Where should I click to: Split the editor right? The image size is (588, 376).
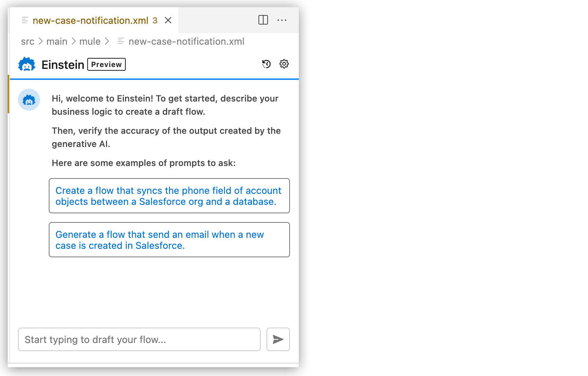point(263,20)
